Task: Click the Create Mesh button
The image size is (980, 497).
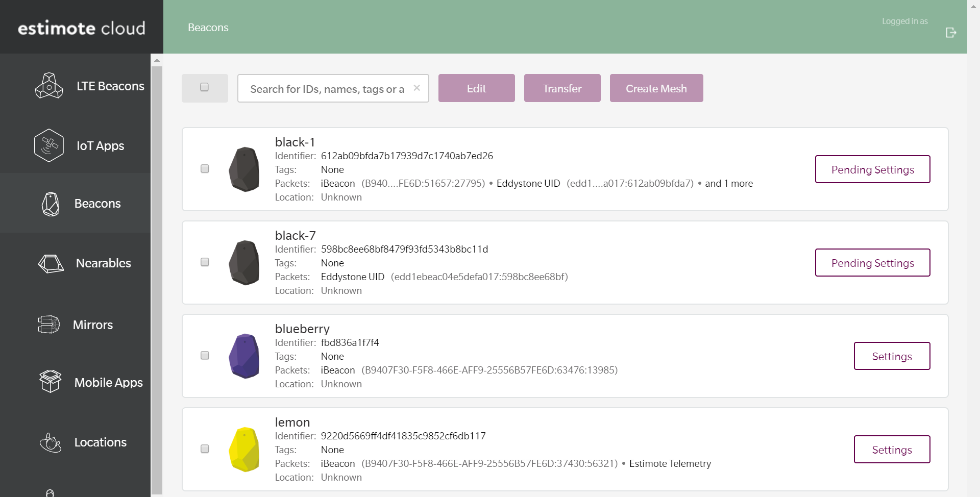Action: tap(656, 88)
